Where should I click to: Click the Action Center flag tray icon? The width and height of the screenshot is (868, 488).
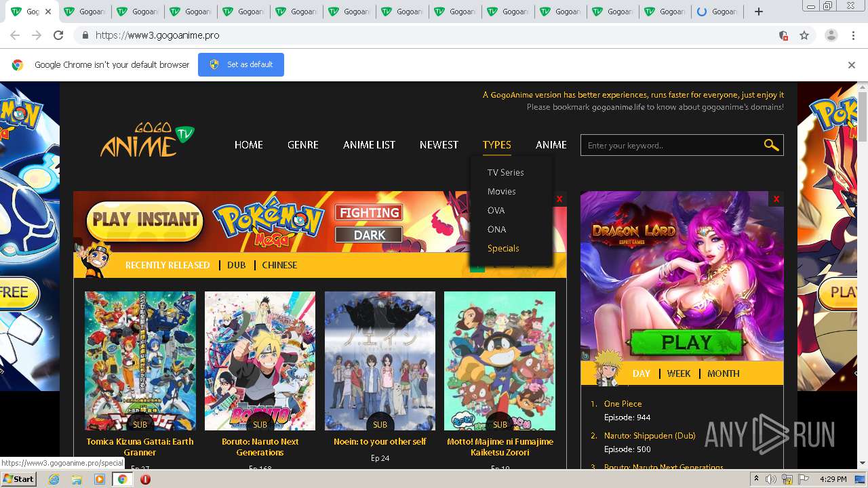[x=804, y=479]
